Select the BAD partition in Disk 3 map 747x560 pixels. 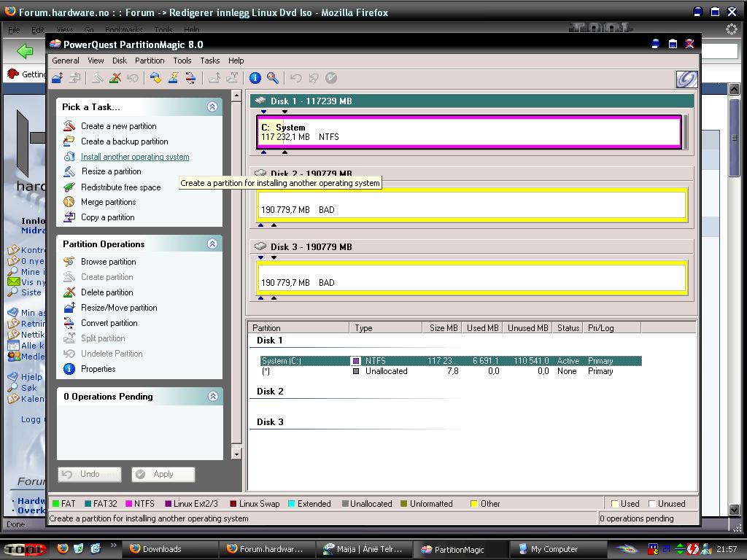click(472, 278)
